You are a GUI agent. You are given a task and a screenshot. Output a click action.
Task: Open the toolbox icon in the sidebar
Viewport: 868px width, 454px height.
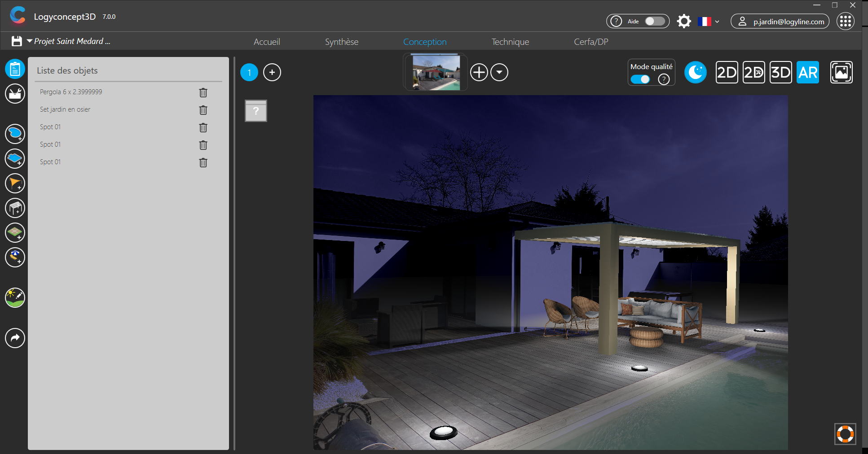pos(15,94)
